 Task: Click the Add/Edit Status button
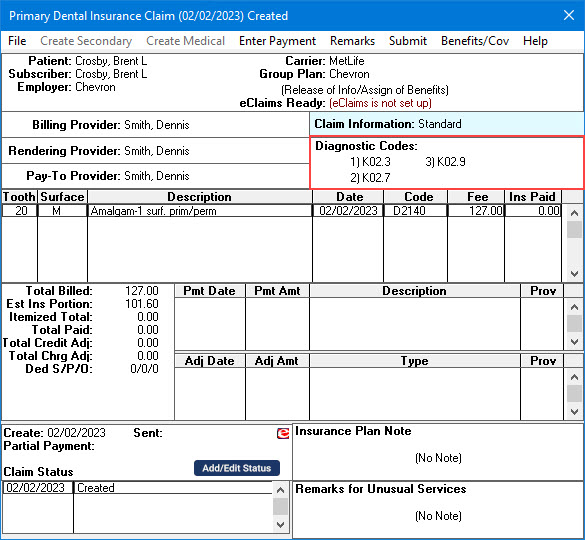click(237, 468)
